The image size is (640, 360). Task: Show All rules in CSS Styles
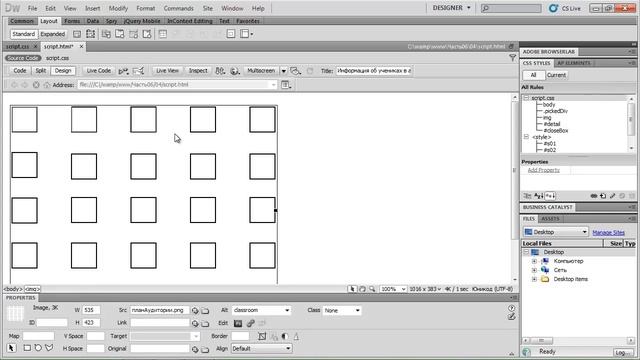533,75
